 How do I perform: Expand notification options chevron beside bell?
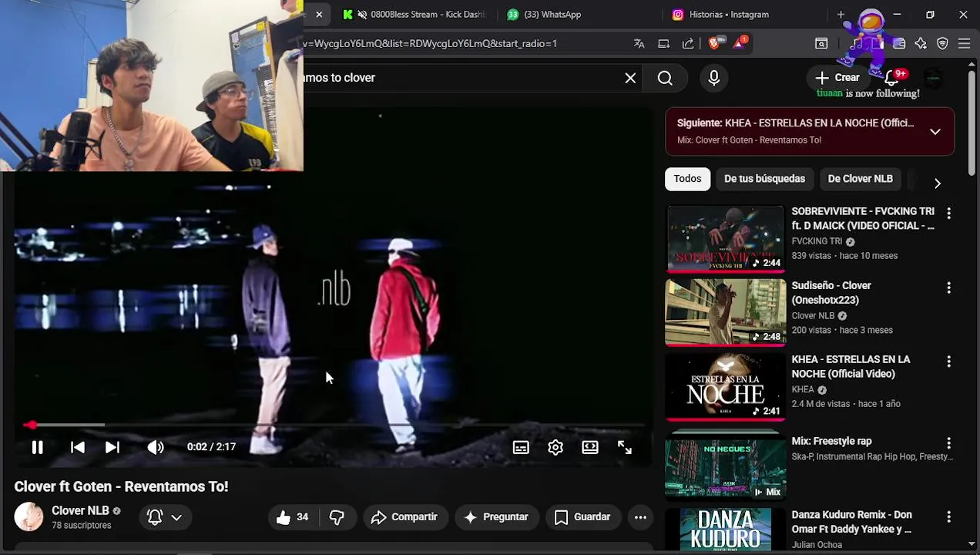(x=176, y=517)
